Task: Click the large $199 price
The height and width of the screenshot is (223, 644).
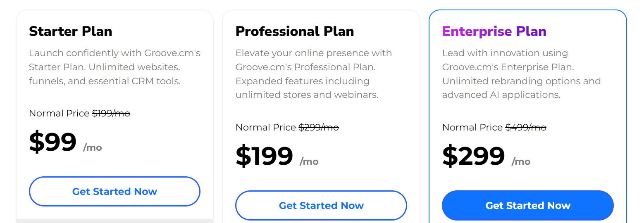Action: 265,156
